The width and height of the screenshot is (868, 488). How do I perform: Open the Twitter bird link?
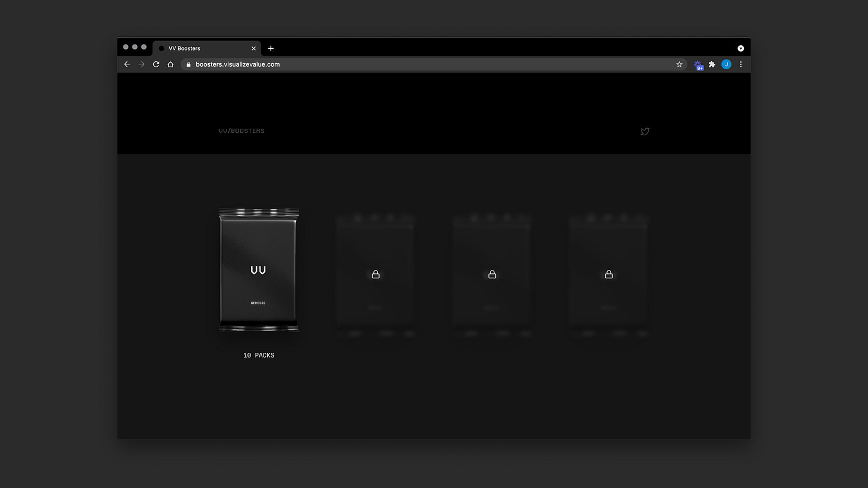[x=644, y=131]
